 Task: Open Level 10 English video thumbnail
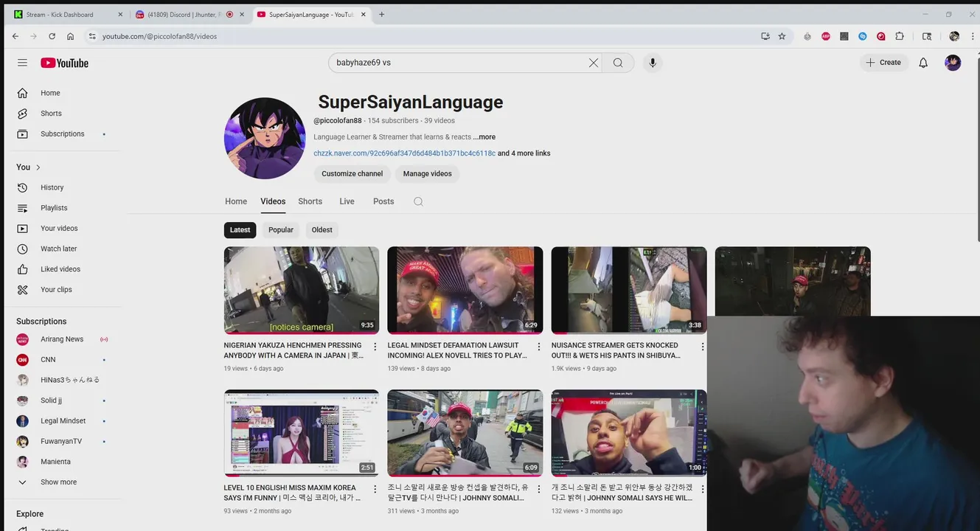(x=302, y=433)
